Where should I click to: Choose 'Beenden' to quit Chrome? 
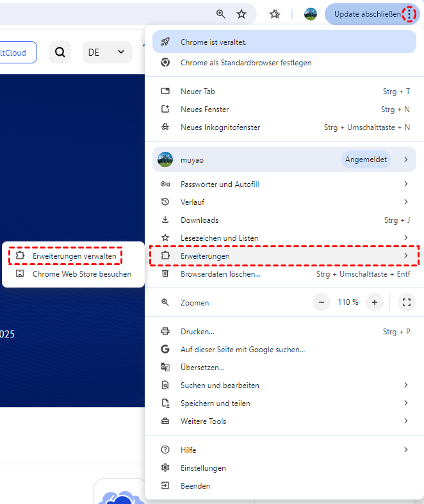(x=284, y=485)
